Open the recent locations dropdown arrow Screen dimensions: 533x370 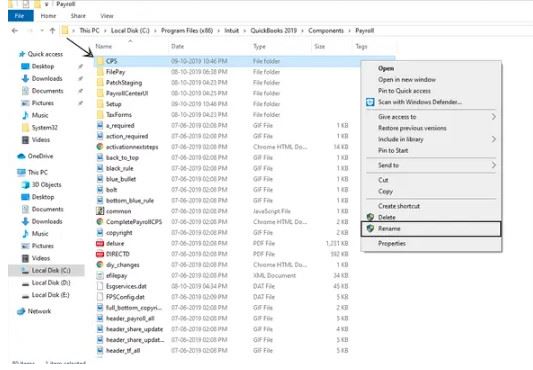tap(42, 31)
